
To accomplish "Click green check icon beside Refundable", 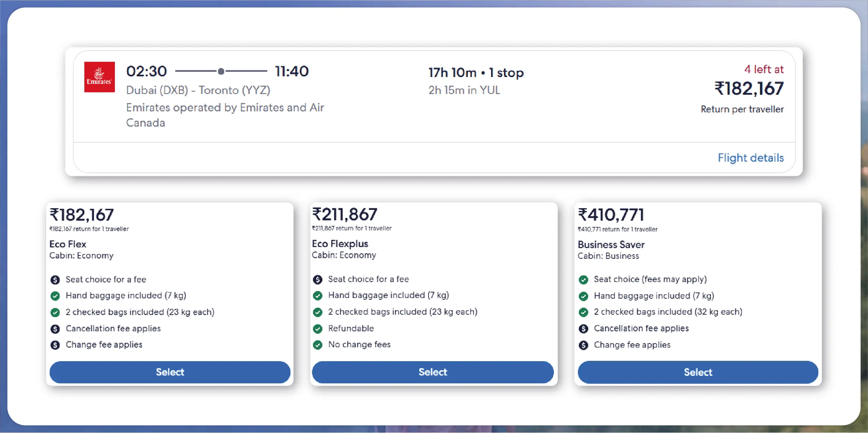I will click(x=318, y=329).
